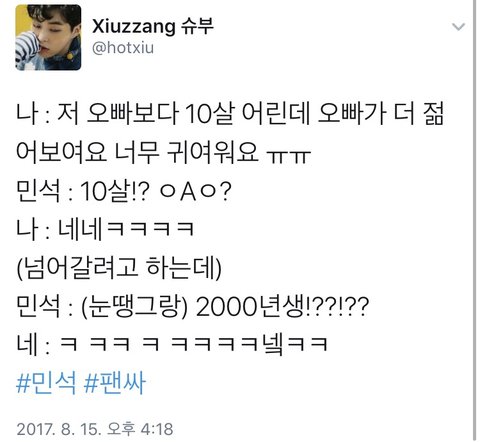Click the Xiuzzang profile avatar photo

tap(48, 37)
